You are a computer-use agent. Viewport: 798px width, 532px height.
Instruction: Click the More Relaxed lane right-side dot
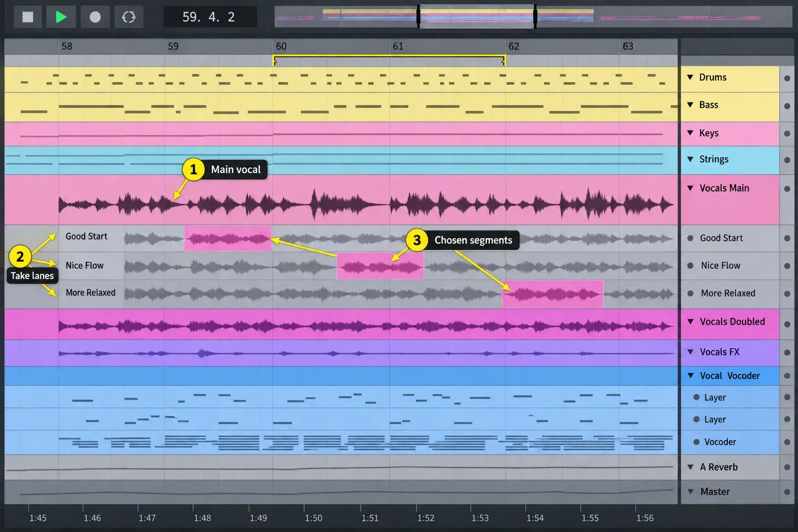tap(787, 294)
